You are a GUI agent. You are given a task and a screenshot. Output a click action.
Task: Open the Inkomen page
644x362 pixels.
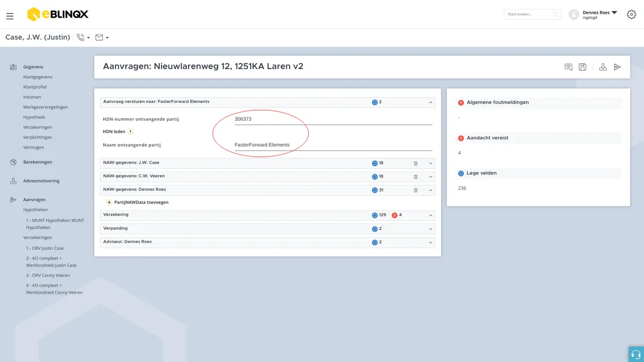click(x=32, y=97)
